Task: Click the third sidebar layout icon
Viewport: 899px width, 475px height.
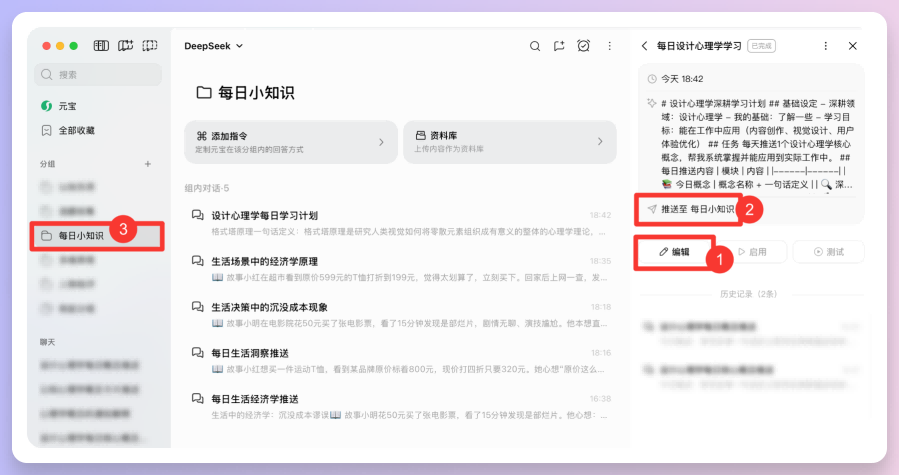Action: click(x=150, y=46)
